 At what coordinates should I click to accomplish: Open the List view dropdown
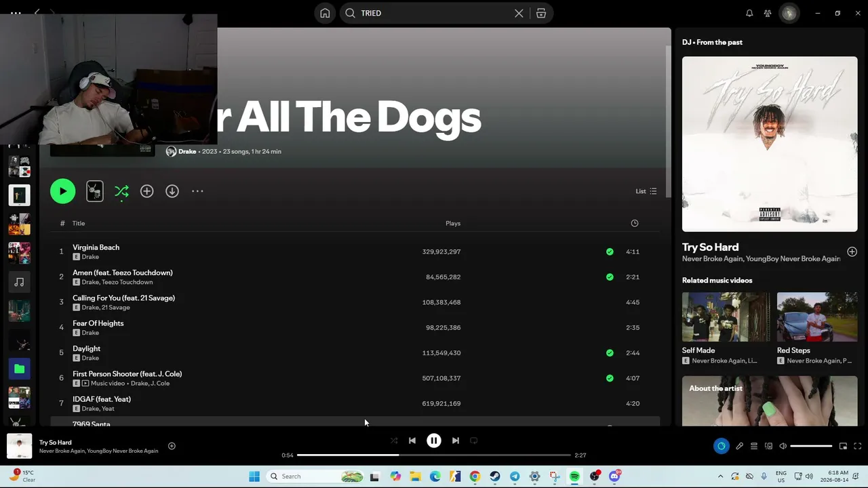[646, 191]
